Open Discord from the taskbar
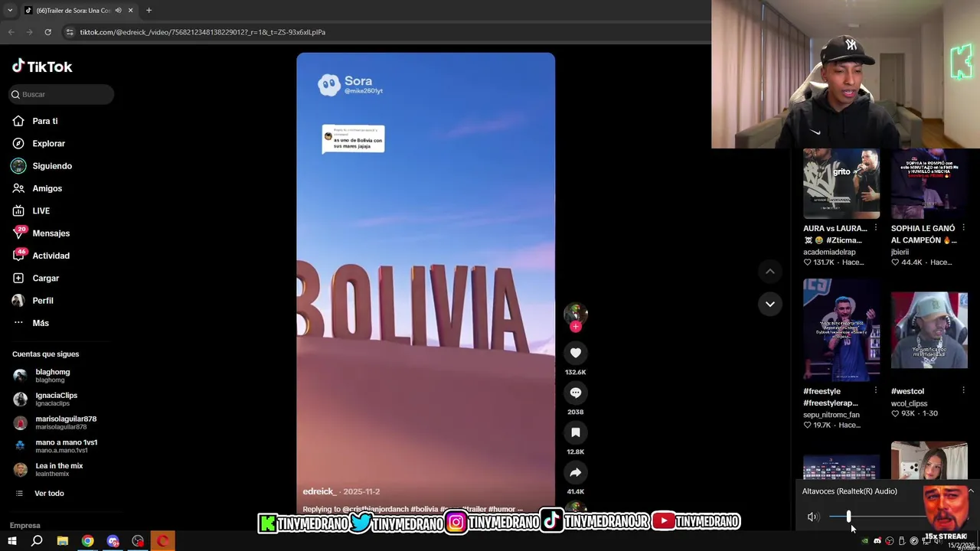This screenshot has height=551, width=980. tap(113, 541)
